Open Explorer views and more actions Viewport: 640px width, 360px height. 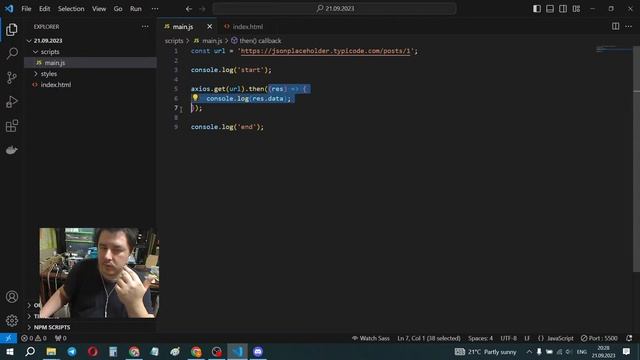pyautogui.click(x=145, y=27)
